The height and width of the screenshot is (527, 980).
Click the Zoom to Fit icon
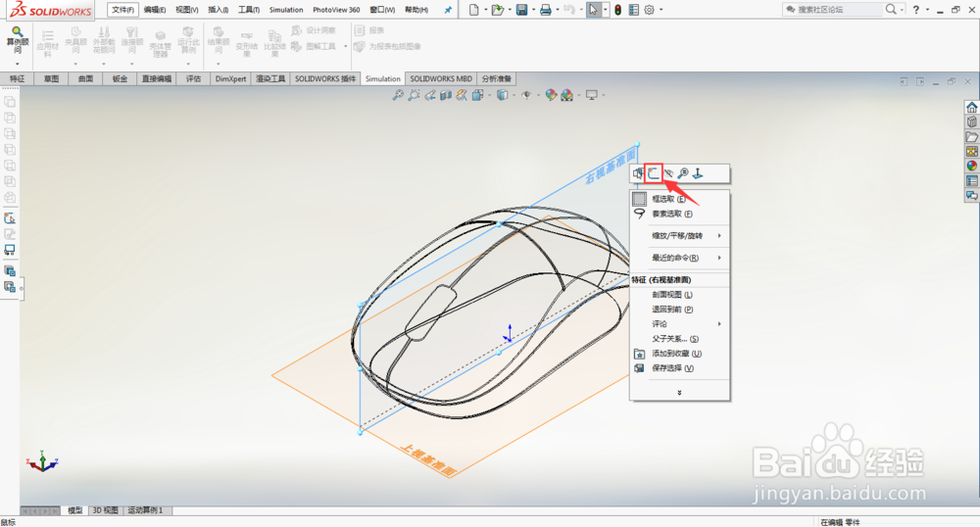(x=398, y=95)
